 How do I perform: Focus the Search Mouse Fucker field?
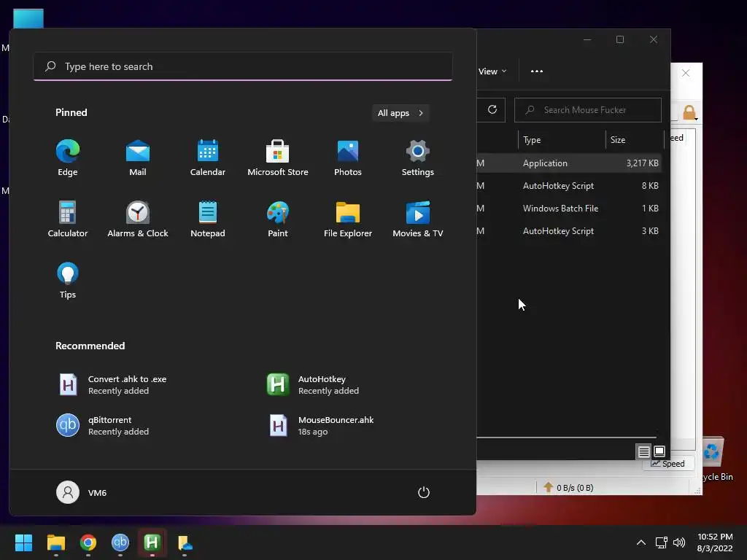pyautogui.click(x=588, y=110)
